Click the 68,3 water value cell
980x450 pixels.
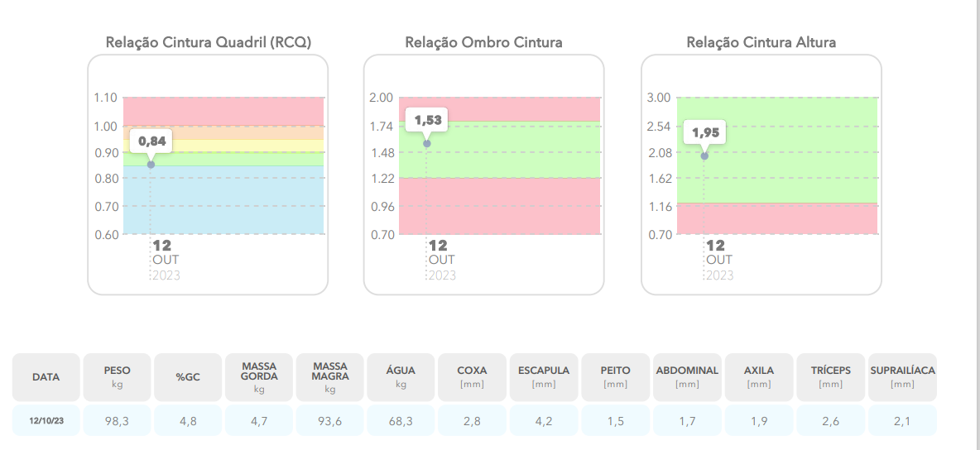coord(401,421)
